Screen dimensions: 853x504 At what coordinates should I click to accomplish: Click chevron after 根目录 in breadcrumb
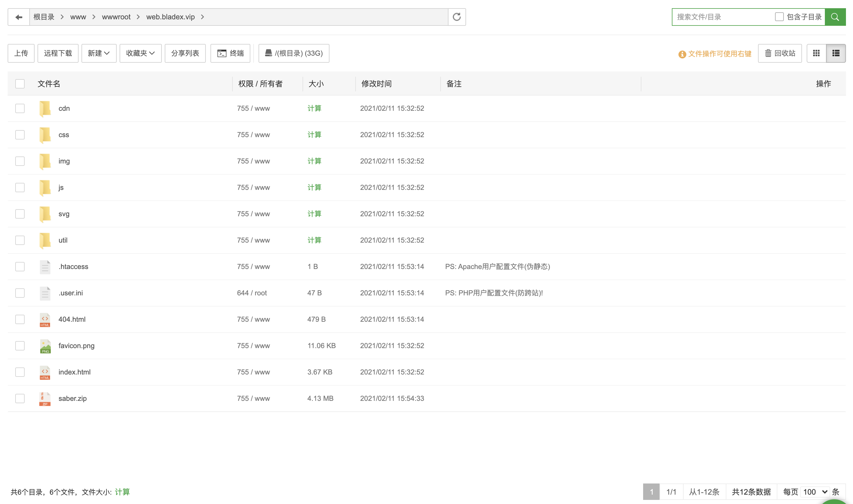click(x=62, y=17)
